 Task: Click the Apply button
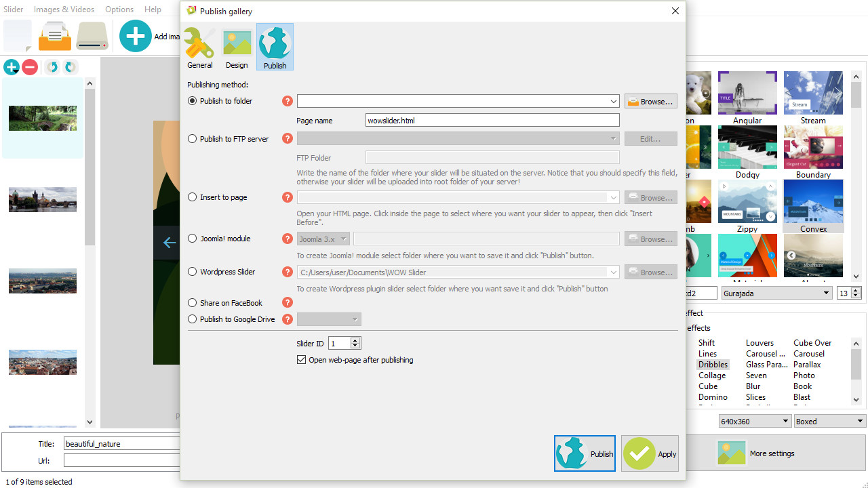[x=650, y=453]
